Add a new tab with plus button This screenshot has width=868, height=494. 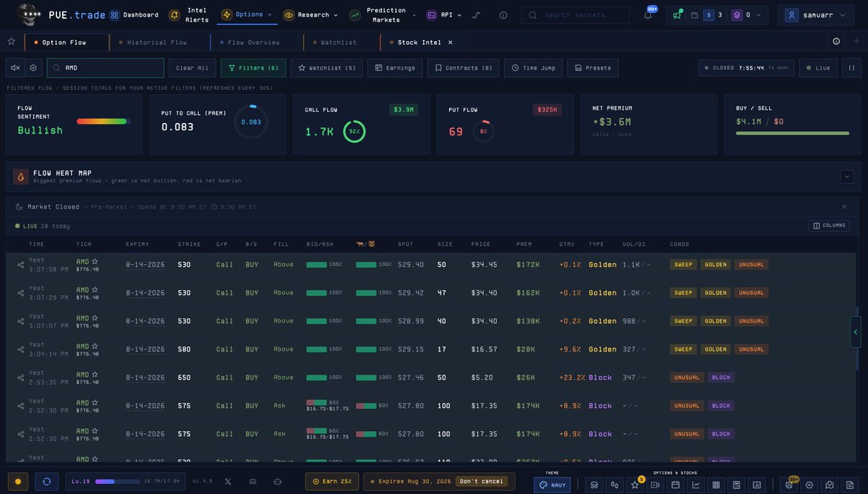[x=856, y=42]
